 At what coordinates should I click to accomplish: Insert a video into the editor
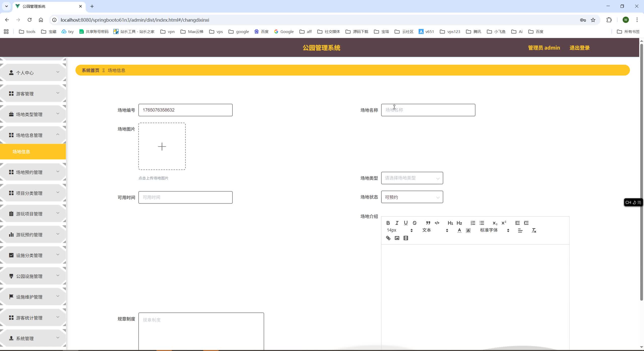pyautogui.click(x=406, y=238)
